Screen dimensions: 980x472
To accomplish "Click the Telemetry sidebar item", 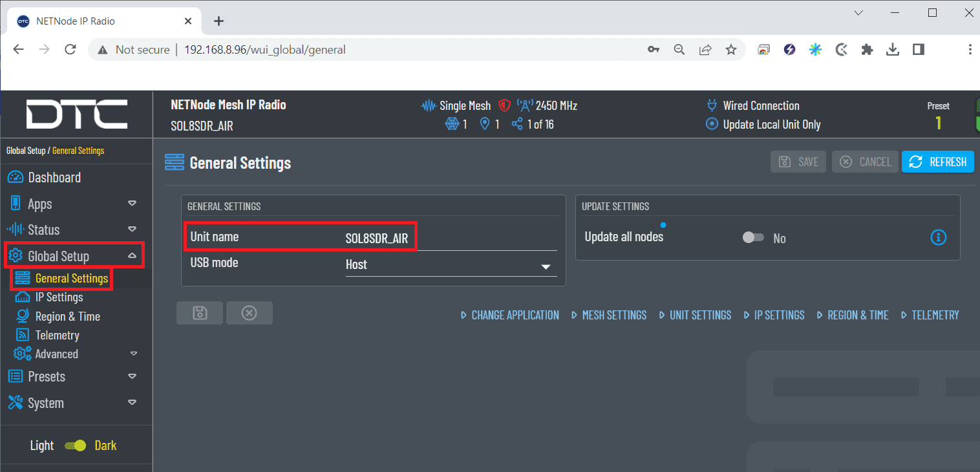I will [57, 335].
